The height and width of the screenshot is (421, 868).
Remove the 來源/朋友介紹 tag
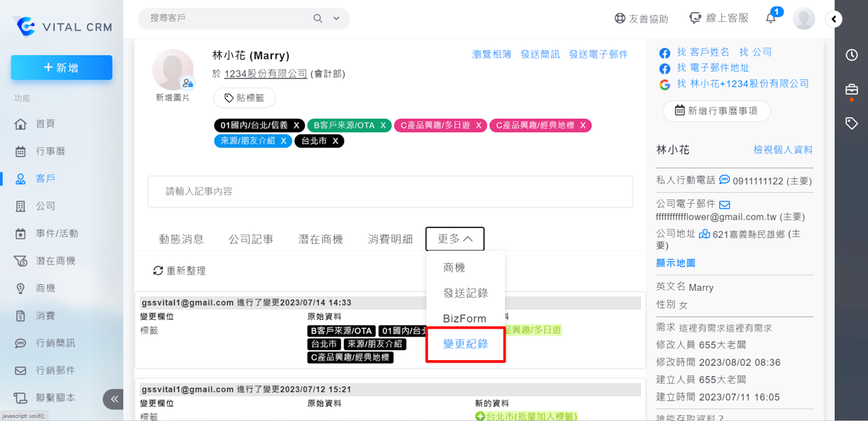pos(283,141)
